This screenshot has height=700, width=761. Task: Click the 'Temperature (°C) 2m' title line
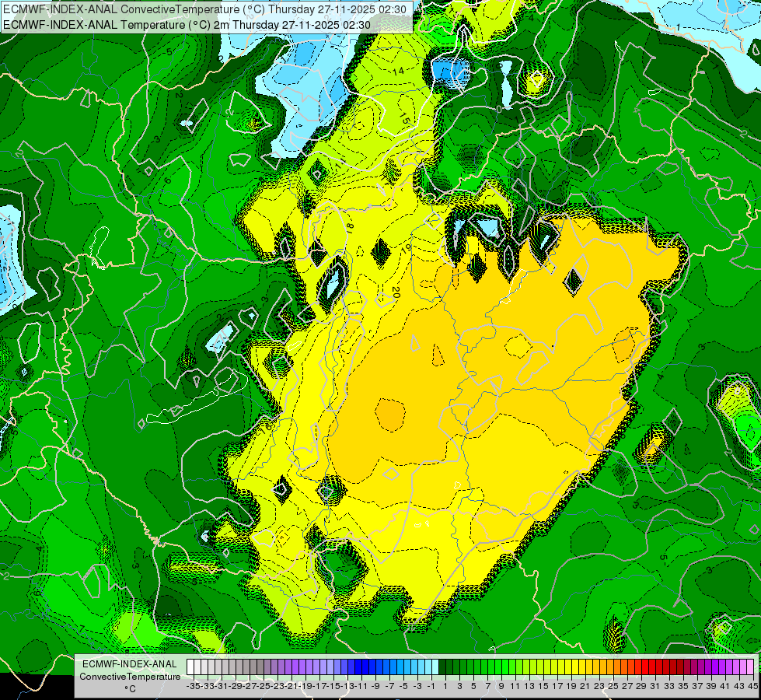(x=187, y=25)
